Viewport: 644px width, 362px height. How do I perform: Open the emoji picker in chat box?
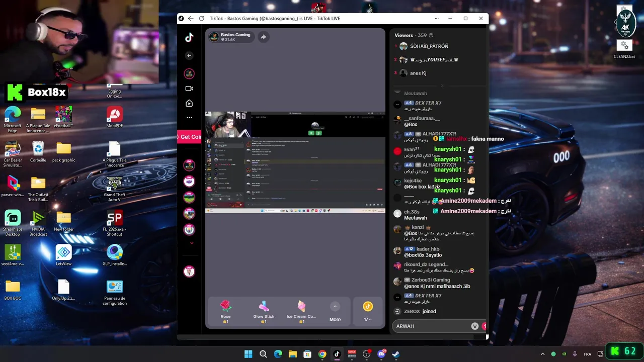pos(474,326)
